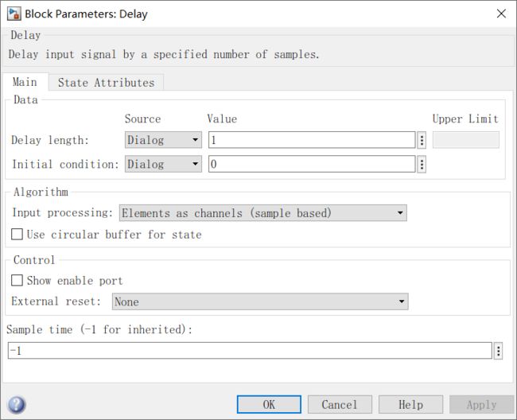Check the Show enable port option
Viewport: 517px width, 420px height.
[17, 281]
